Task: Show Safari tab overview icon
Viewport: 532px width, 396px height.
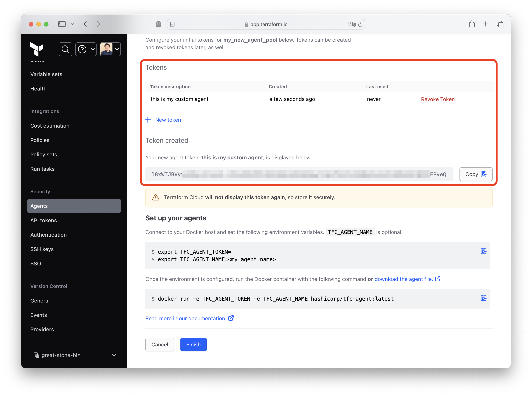Action: pyautogui.click(x=500, y=24)
